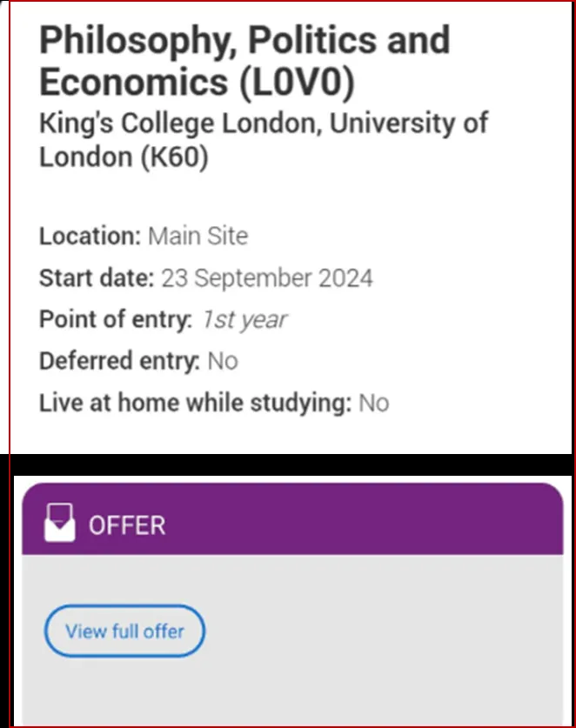Screen dimensions: 576x728
Task: Select the Deferred entry No value
Action: click(223, 361)
